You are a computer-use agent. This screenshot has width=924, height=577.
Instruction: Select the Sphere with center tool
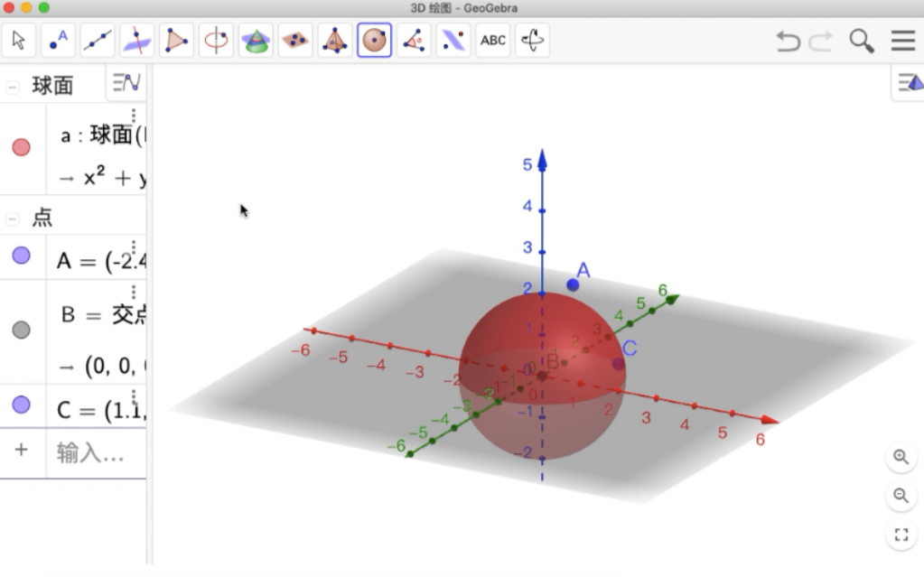point(374,41)
